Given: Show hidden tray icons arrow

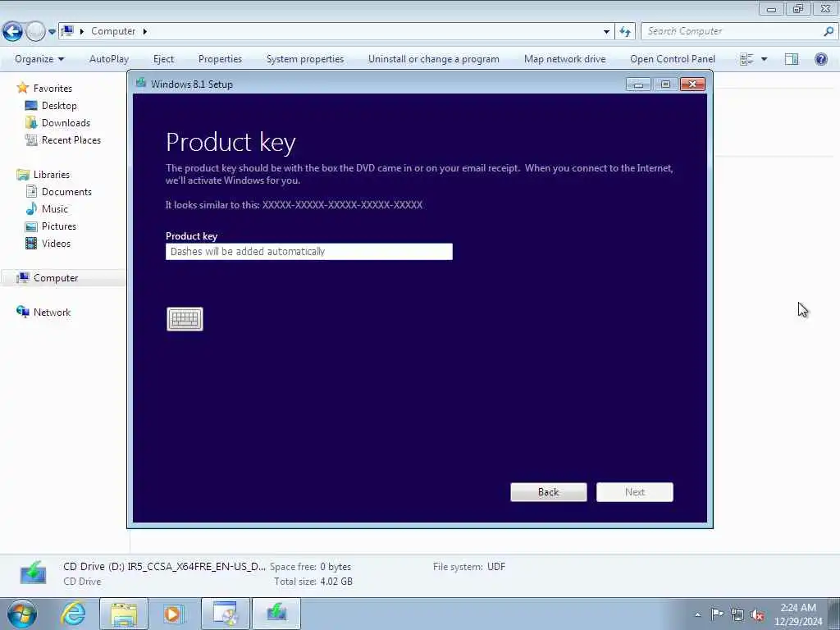Looking at the screenshot, I should click(697, 615).
